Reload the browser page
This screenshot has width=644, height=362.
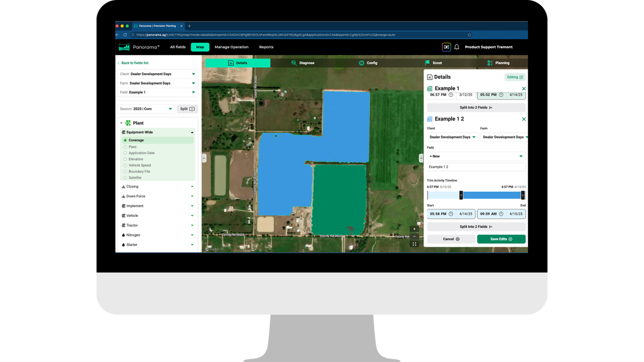[125, 35]
